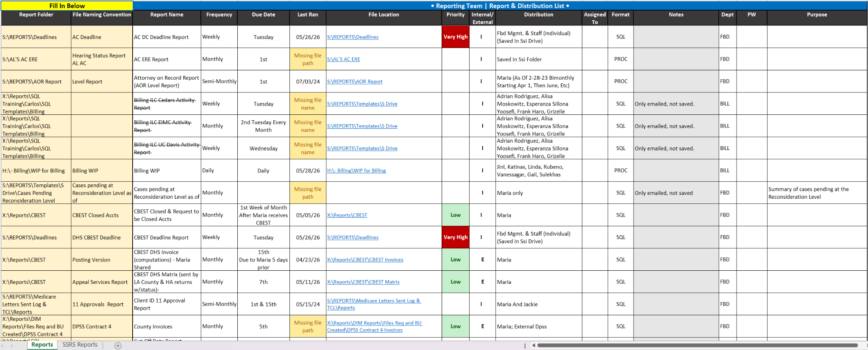
Task: Select Missing file path in AC ERE row
Action: (x=308, y=59)
